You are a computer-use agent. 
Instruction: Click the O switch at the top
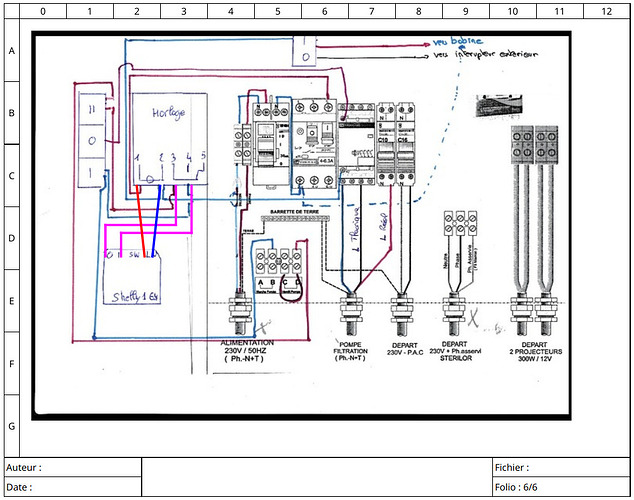[304, 57]
